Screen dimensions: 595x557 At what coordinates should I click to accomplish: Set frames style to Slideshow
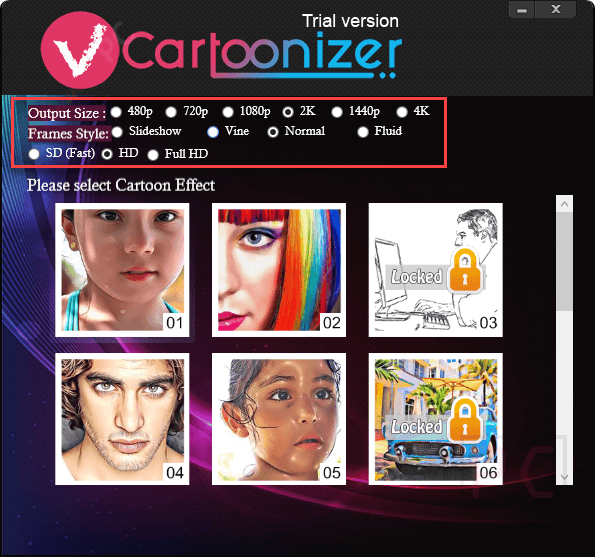pyautogui.click(x=117, y=132)
